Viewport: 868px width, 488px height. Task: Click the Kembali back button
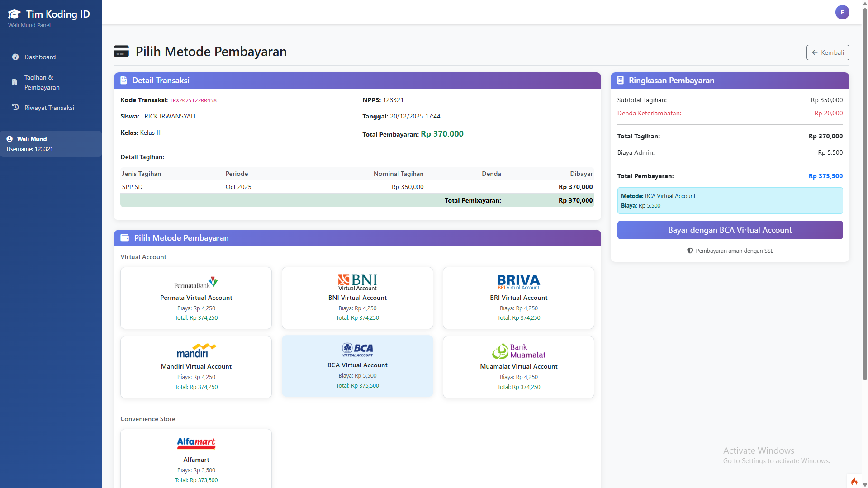827,52
